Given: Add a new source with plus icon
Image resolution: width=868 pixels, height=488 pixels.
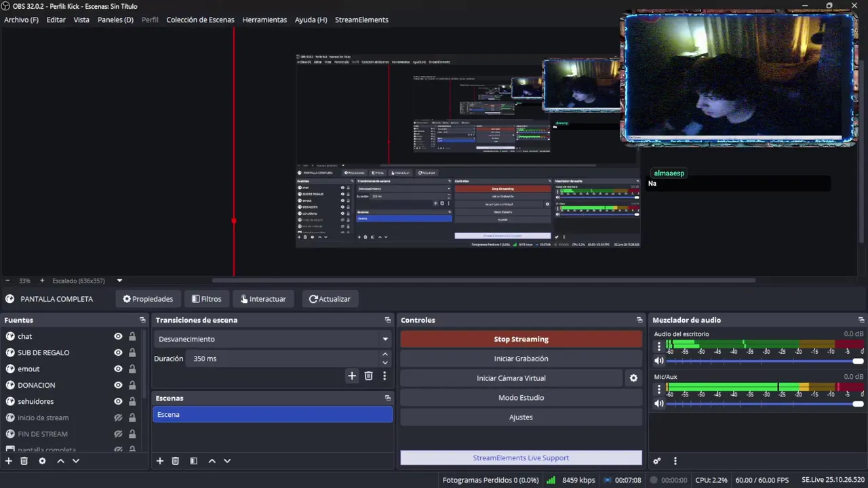Looking at the screenshot, I should coord(9,461).
